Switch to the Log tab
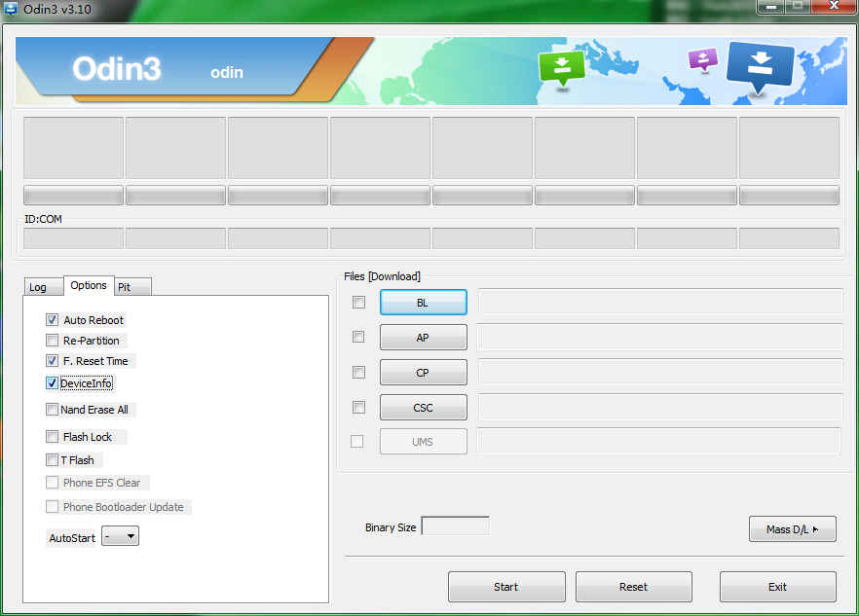Image resolution: width=859 pixels, height=616 pixels. [38, 287]
